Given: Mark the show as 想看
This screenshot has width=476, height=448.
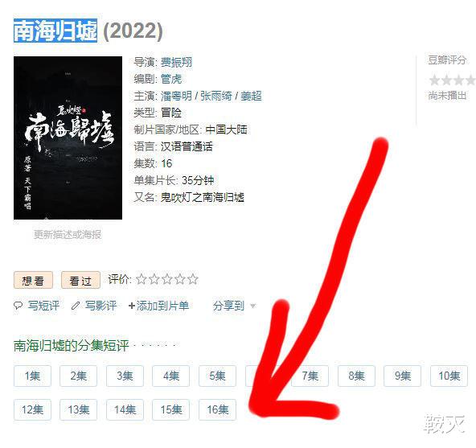Looking at the screenshot, I should tap(33, 280).
